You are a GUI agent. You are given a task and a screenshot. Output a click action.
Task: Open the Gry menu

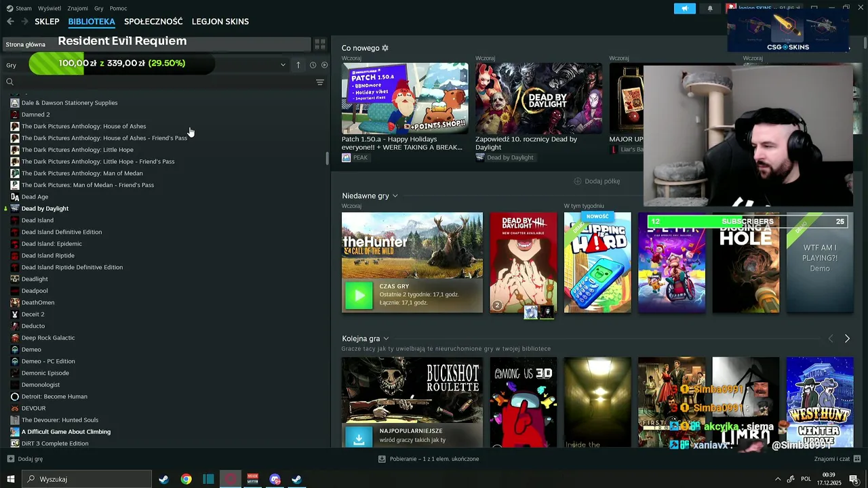pos(99,8)
